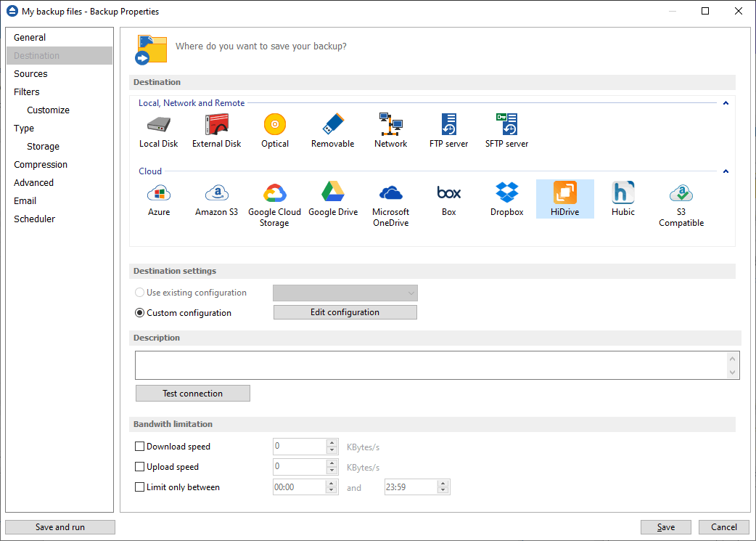Pick Google Cloud Storage destination
This screenshot has height=541, width=756.
pos(274,205)
